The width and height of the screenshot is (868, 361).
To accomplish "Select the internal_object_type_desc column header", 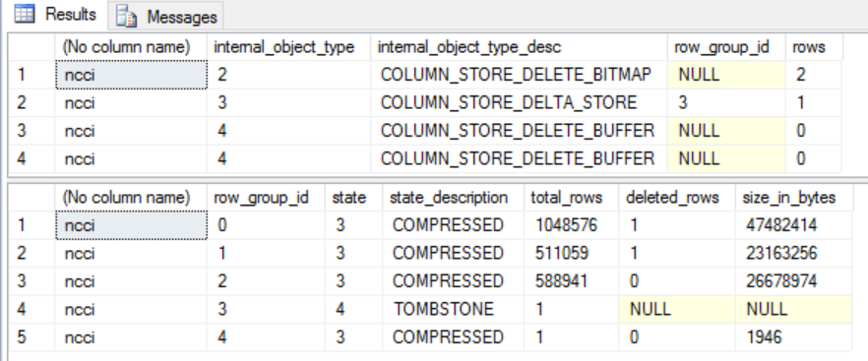I will pyautogui.click(x=519, y=47).
